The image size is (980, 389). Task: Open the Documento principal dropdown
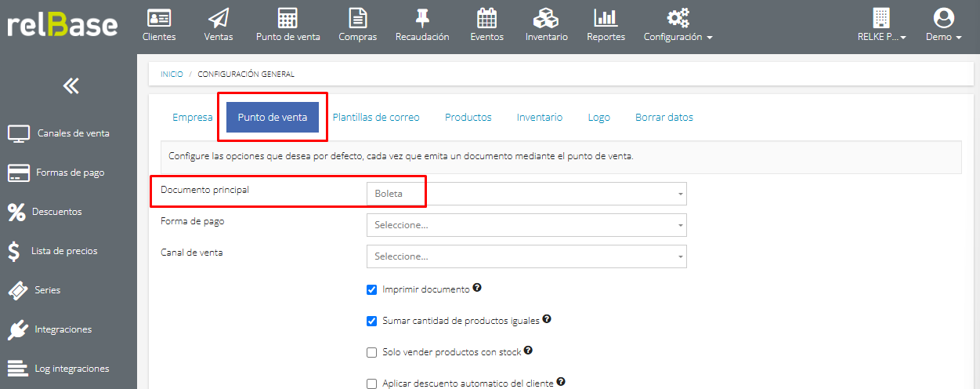526,194
